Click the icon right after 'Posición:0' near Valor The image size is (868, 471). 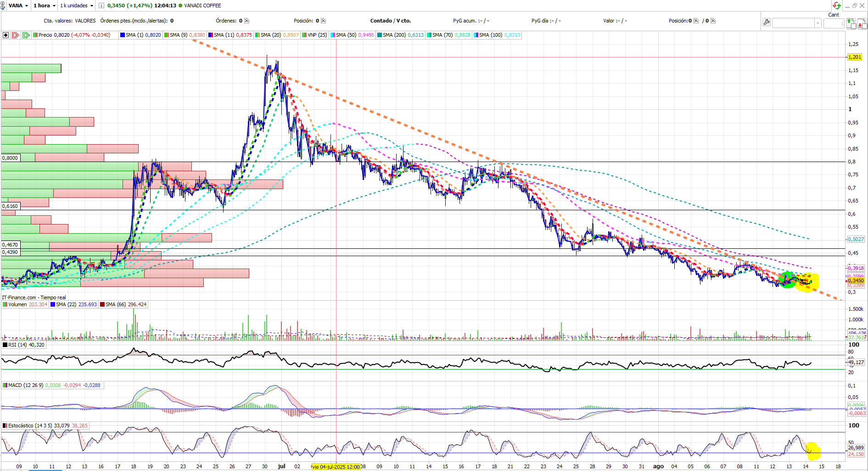(x=696, y=21)
